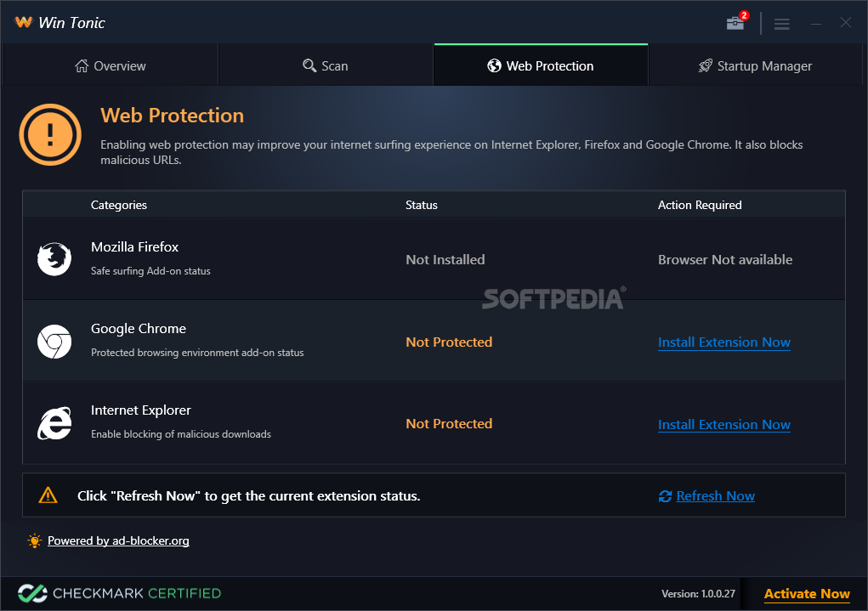Click the Win Tonic title text
The image size is (868, 611).
pyautogui.click(x=71, y=23)
